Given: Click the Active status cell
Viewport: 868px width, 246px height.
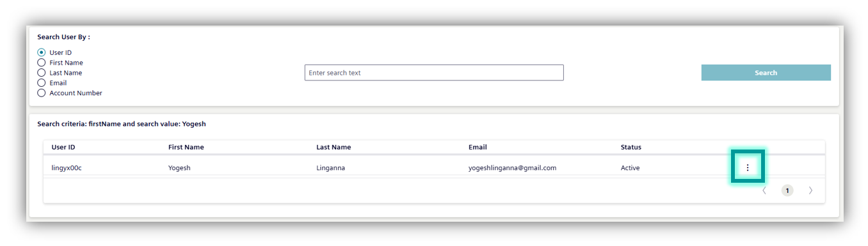Looking at the screenshot, I should point(631,168).
